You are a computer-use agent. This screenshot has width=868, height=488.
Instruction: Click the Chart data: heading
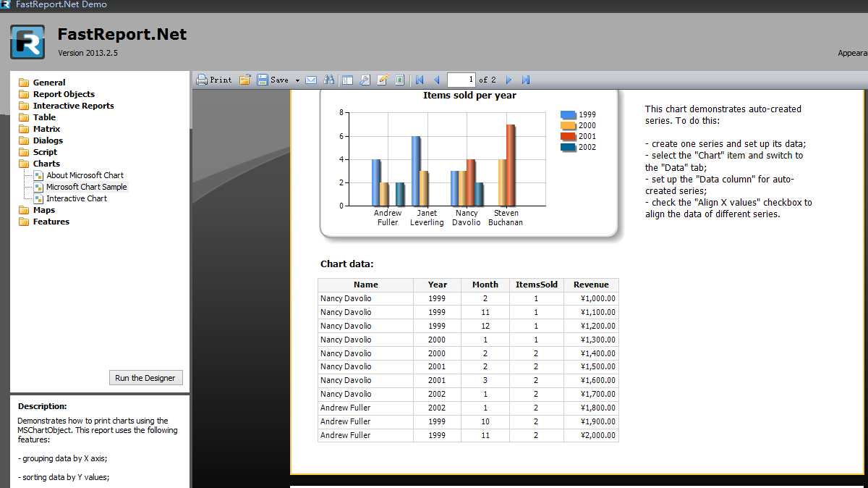pyautogui.click(x=347, y=264)
